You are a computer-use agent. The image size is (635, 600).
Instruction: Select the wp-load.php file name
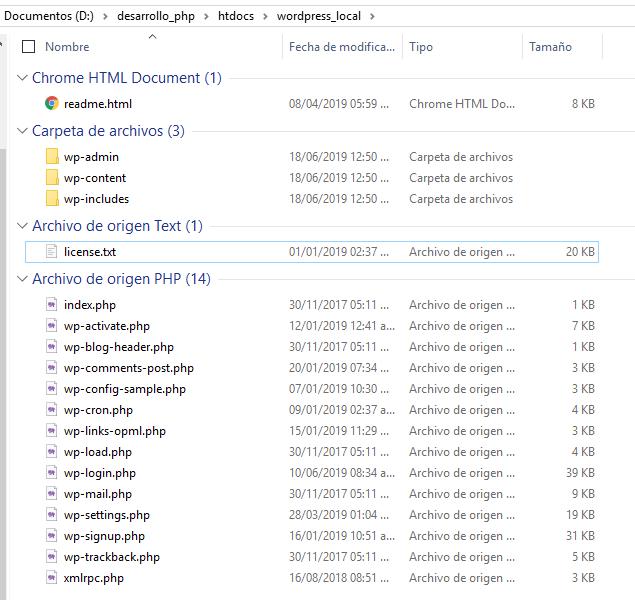pos(98,452)
